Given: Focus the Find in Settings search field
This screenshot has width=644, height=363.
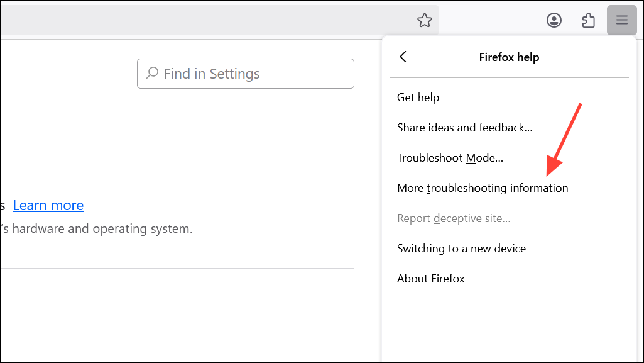Looking at the screenshot, I should 251,74.
